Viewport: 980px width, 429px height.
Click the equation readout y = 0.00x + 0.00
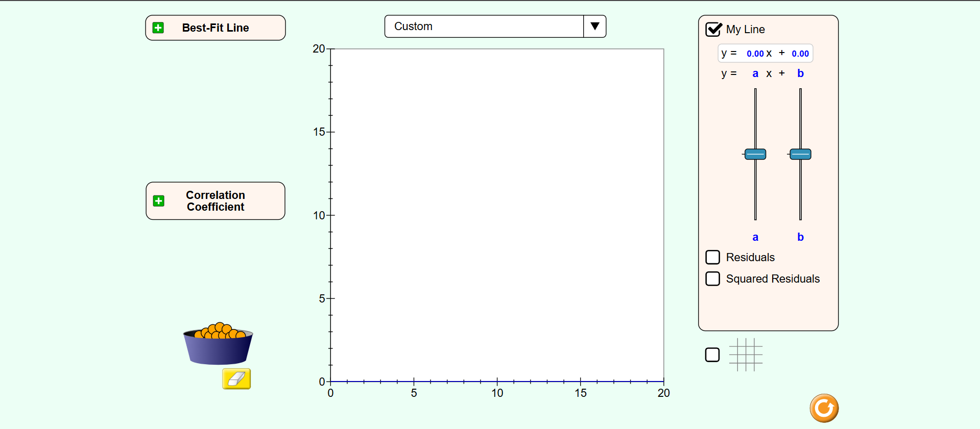click(765, 54)
